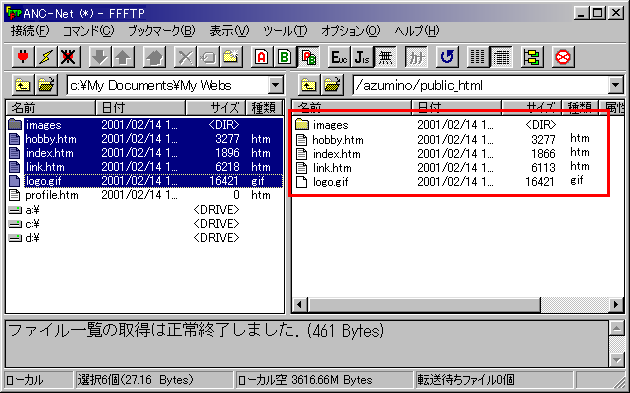Viewport: 630px width, 393px height.
Task: Open remote change folder icon
Action: pyautogui.click(x=332, y=85)
